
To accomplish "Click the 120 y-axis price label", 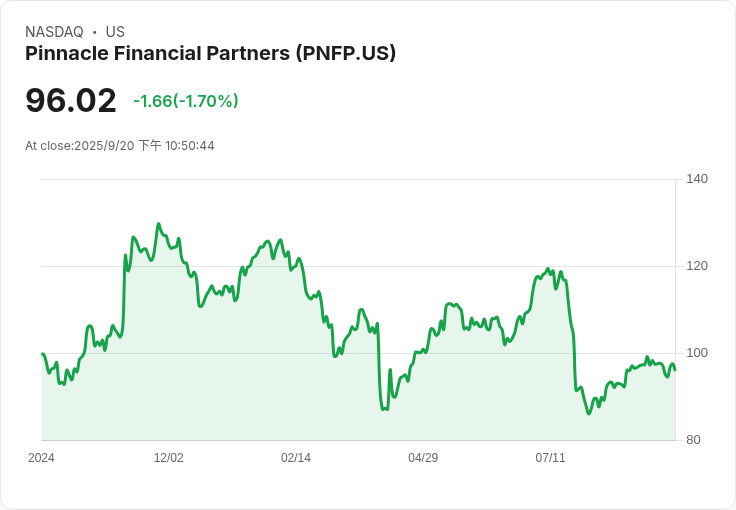I will pyautogui.click(x=697, y=266).
